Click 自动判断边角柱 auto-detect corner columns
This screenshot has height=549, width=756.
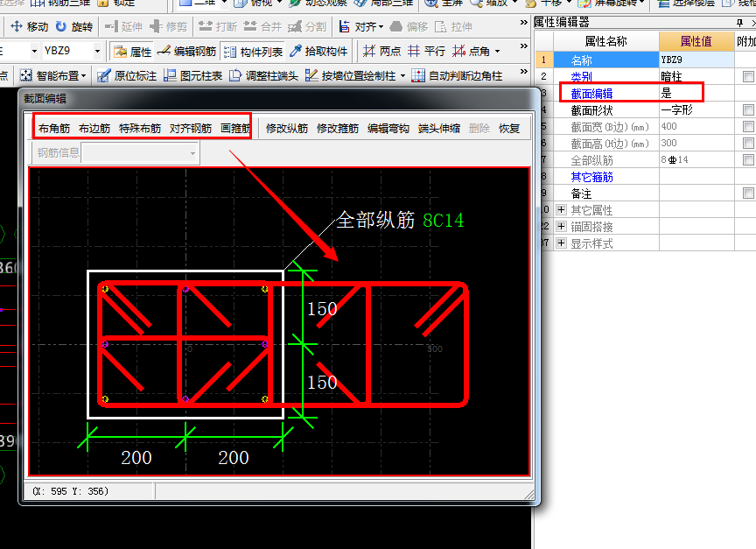click(457, 76)
